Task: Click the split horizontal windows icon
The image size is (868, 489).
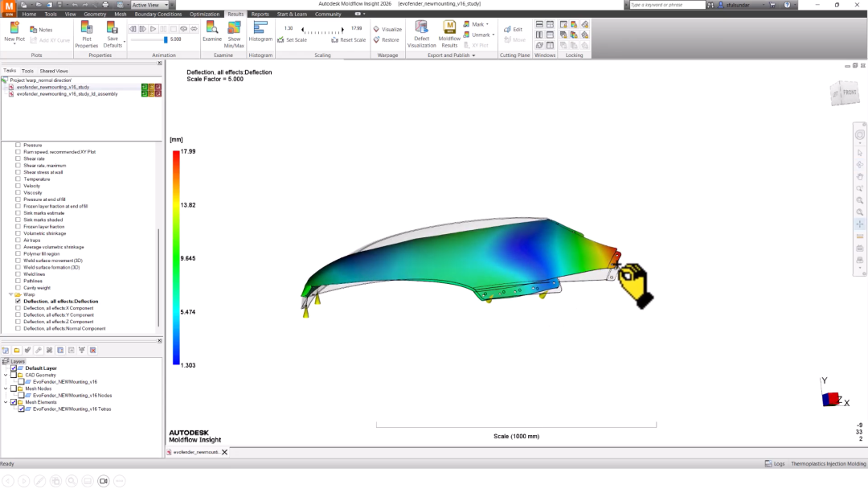Action: tap(539, 24)
